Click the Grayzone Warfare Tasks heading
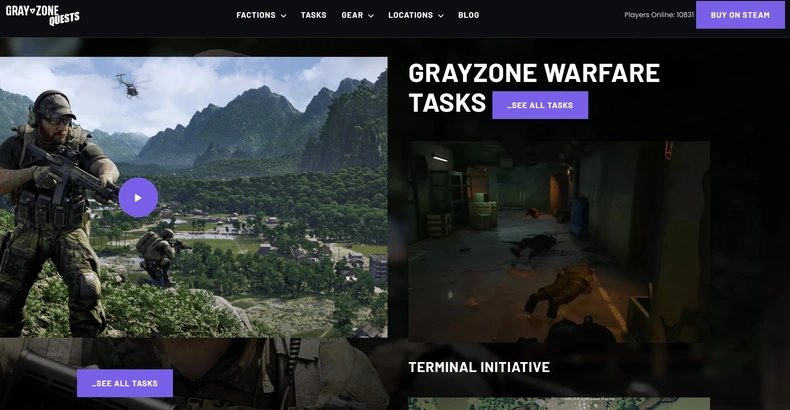The image size is (790, 410). click(x=534, y=88)
